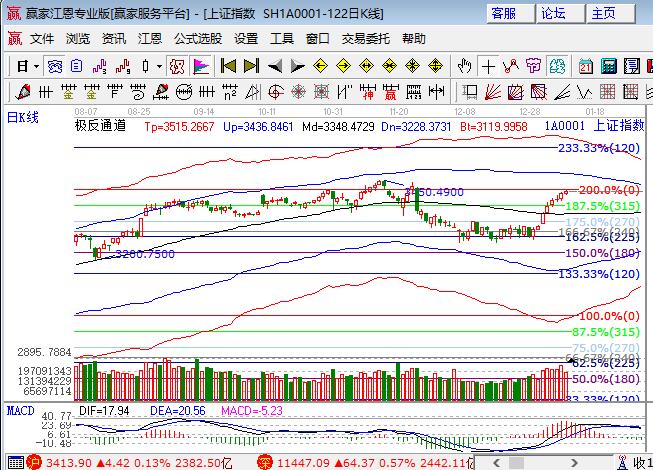Click the 主页 button
The height and width of the screenshot is (470, 653).
(x=603, y=13)
